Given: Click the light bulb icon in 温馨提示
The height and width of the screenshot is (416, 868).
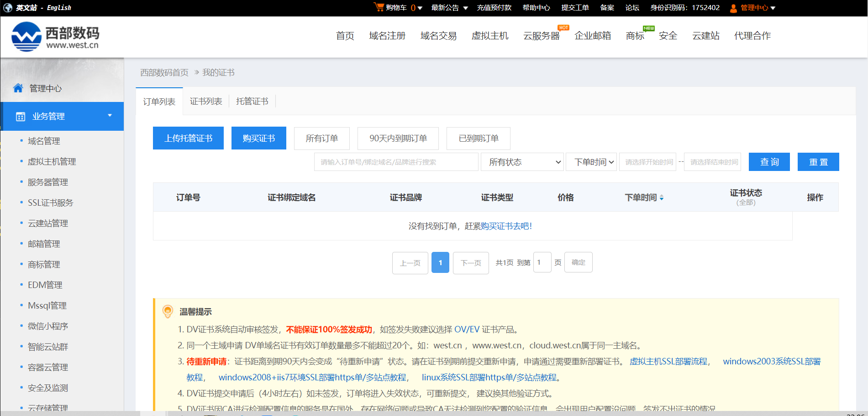Looking at the screenshot, I should pyautogui.click(x=167, y=311).
